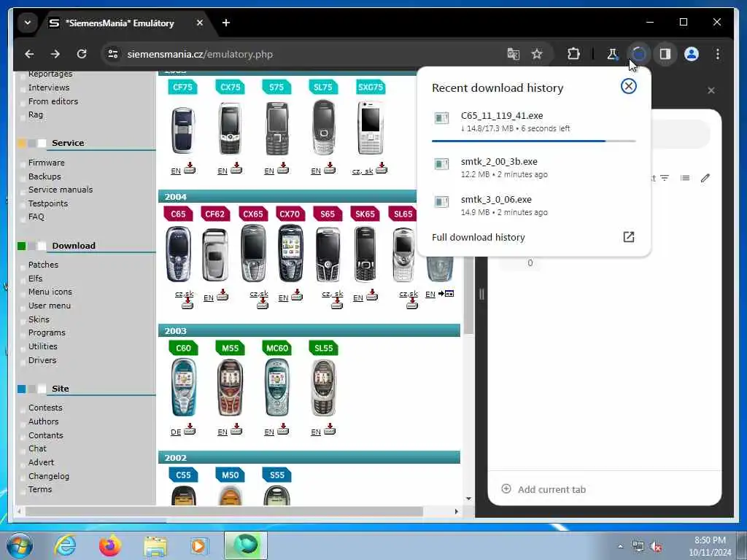The image size is (747, 560).
Task: Open the Patches download section
Action: pyautogui.click(x=43, y=265)
